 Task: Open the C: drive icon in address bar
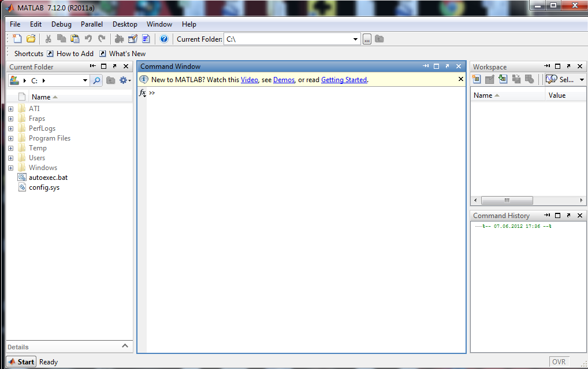tap(14, 80)
